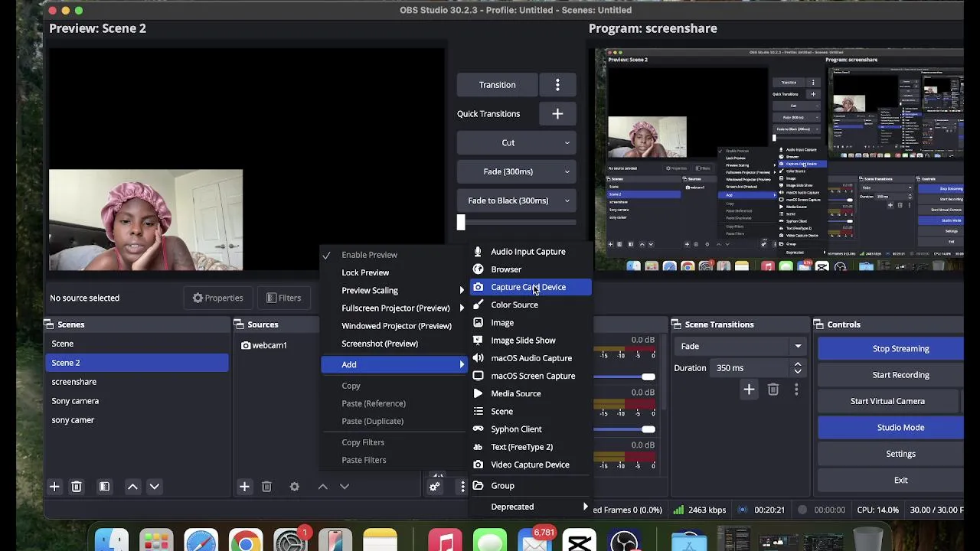Select the screenshare scene
This screenshot has width=980, height=551.
click(x=137, y=382)
